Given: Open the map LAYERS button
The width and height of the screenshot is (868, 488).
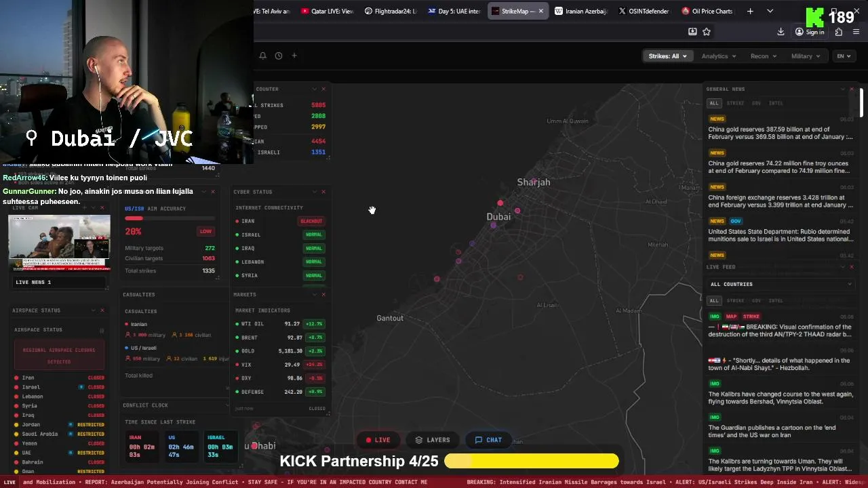Looking at the screenshot, I should point(433,440).
